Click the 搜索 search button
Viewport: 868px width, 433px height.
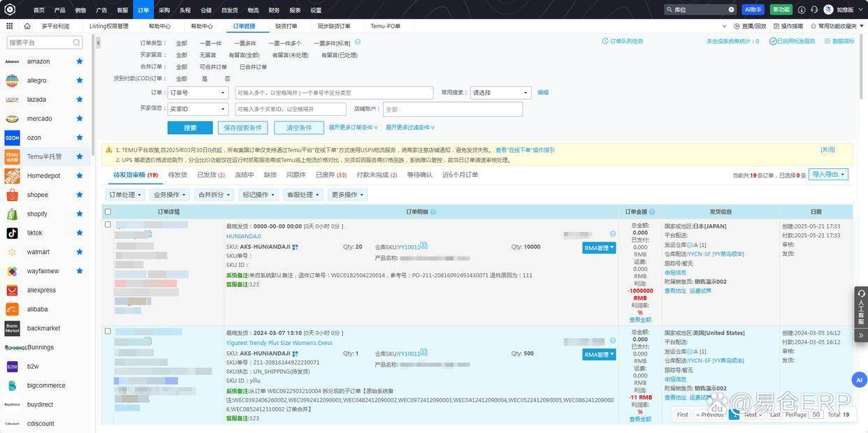point(189,126)
